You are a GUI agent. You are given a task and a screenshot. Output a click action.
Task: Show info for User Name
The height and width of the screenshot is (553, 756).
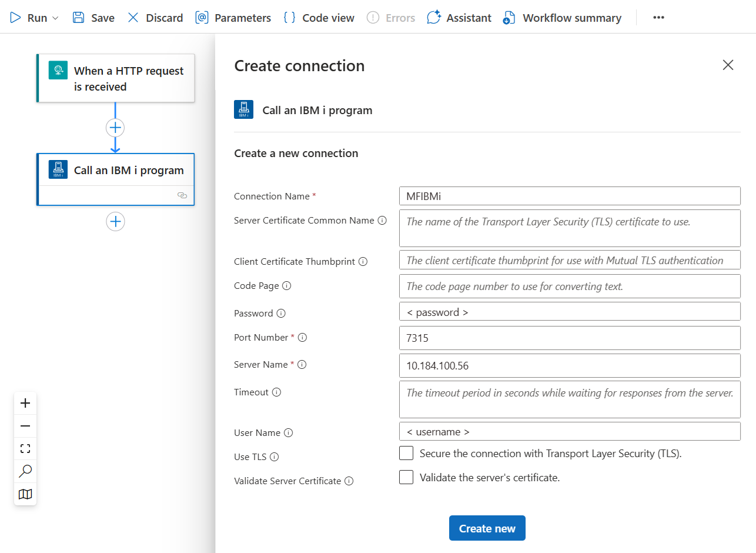click(x=288, y=433)
